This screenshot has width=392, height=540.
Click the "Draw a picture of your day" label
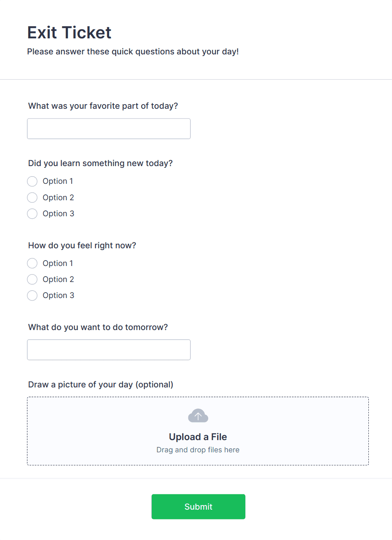(101, 384)
